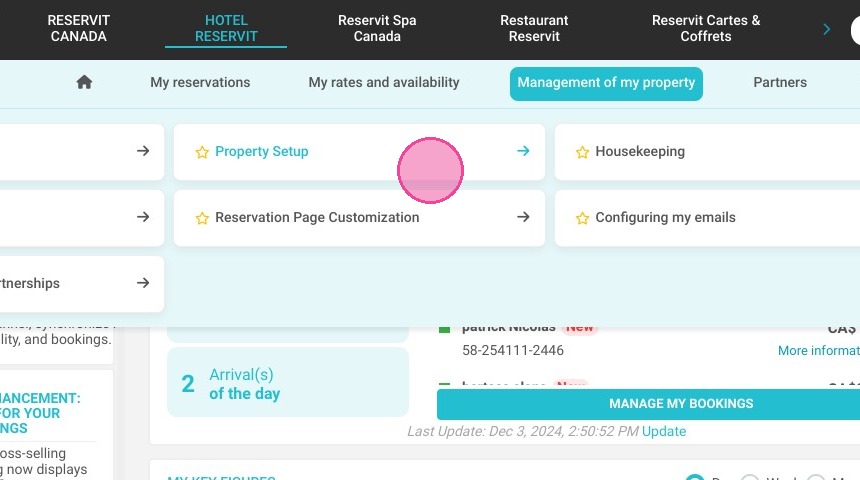Click Reservation Page Customization arrow icon

point(523,217)
